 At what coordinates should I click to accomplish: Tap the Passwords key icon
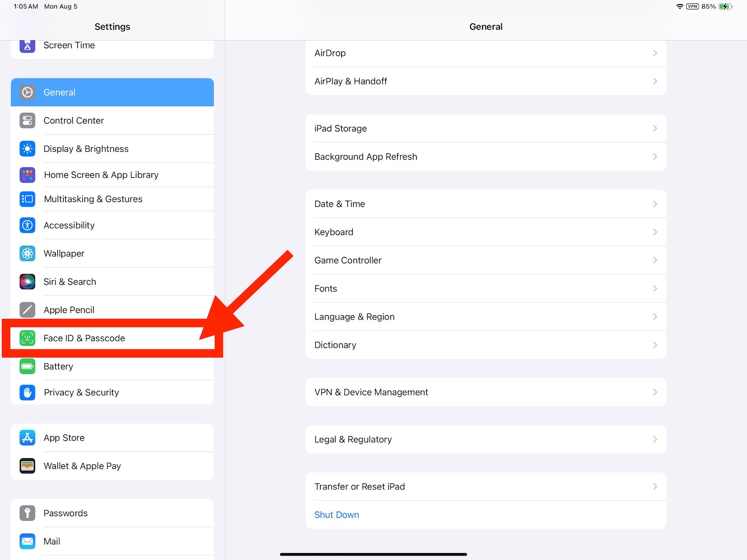tap(27, 513)
